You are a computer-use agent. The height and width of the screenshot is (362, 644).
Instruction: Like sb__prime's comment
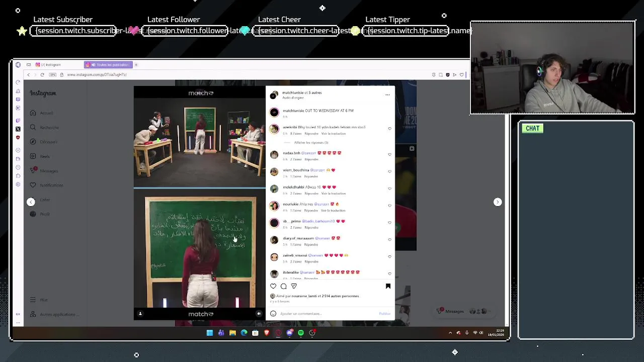click(389, 223)
